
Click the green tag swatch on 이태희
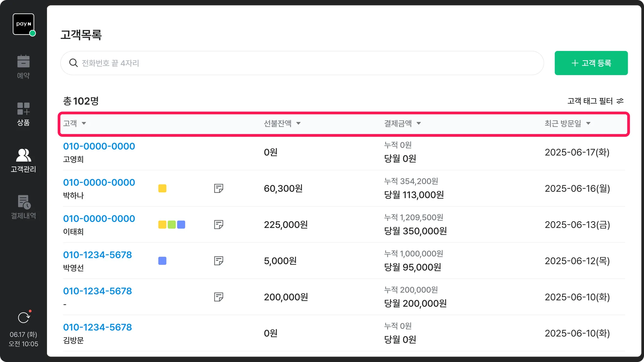(x=172, y=224)
